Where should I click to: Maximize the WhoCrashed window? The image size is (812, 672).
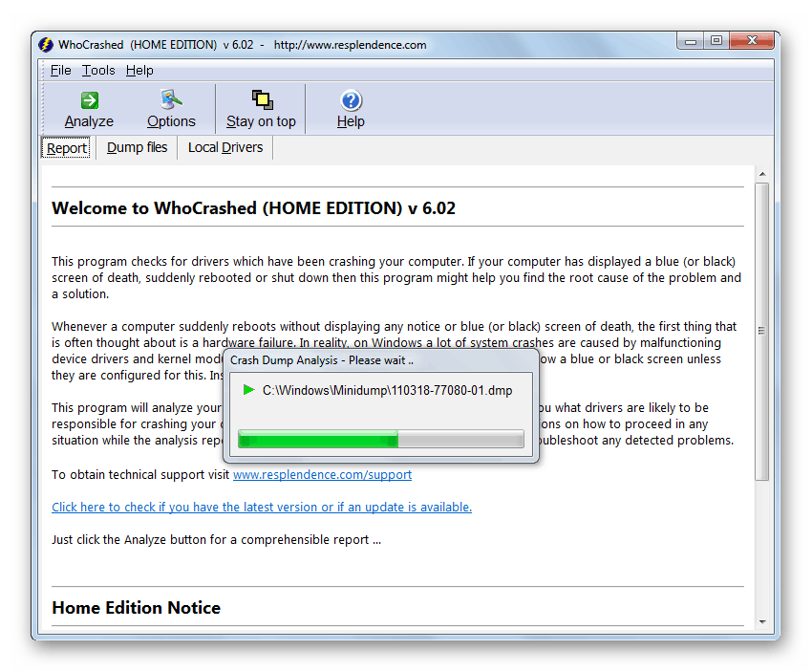pos(716,41)
